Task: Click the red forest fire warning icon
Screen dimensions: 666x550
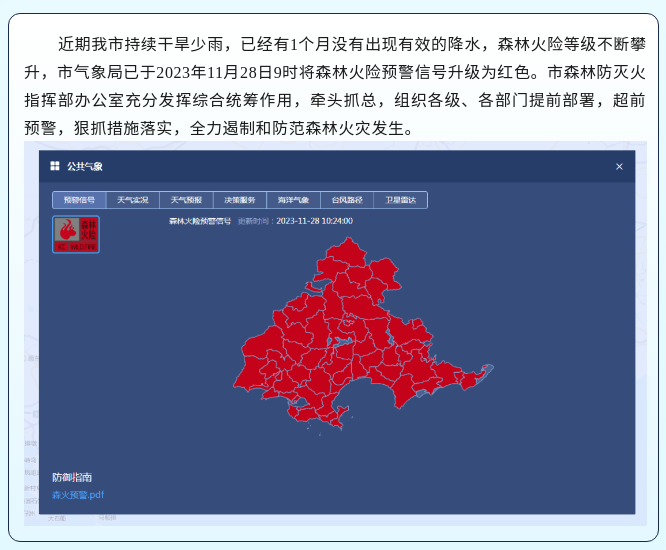Action: click(x=76, y=234)
